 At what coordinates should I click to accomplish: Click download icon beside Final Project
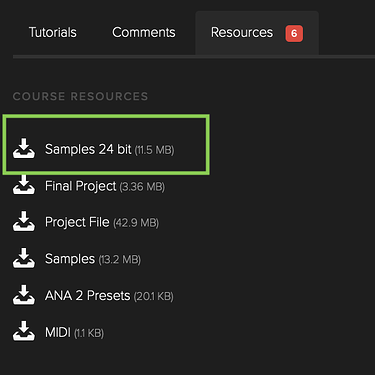pyautogui.click(x=24, y=185)
